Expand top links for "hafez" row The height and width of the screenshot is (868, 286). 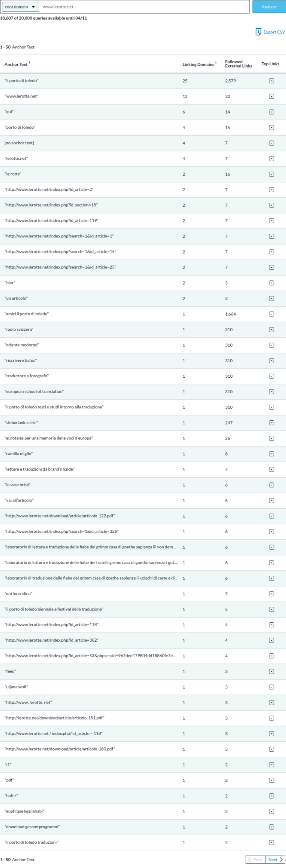(271, 795)
